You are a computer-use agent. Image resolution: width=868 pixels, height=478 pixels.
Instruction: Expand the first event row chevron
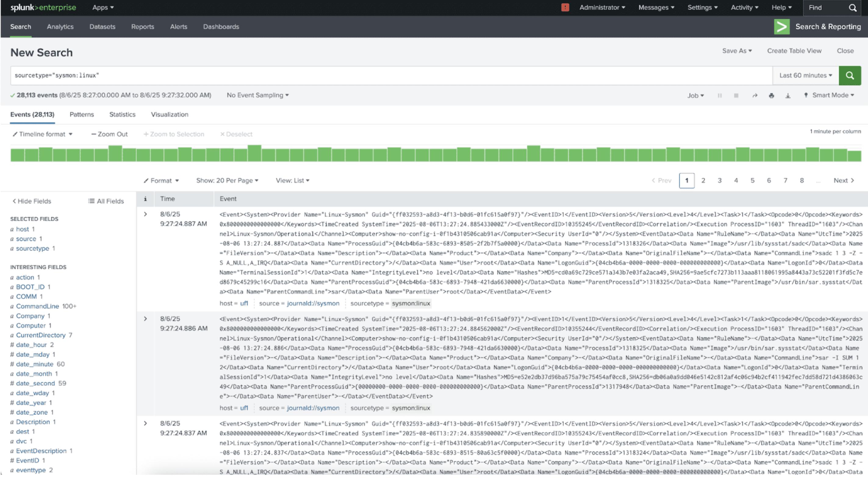(x=145, y=214)
